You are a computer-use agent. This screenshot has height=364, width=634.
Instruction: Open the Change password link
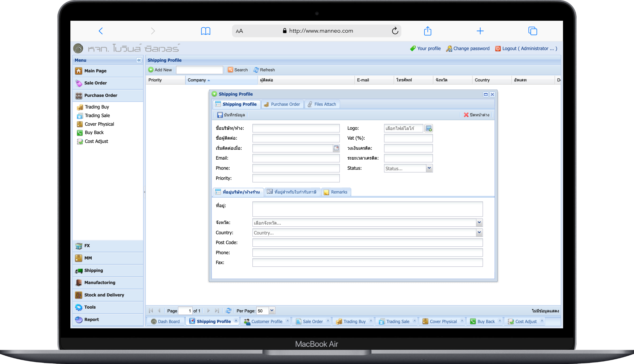[468, 49]
